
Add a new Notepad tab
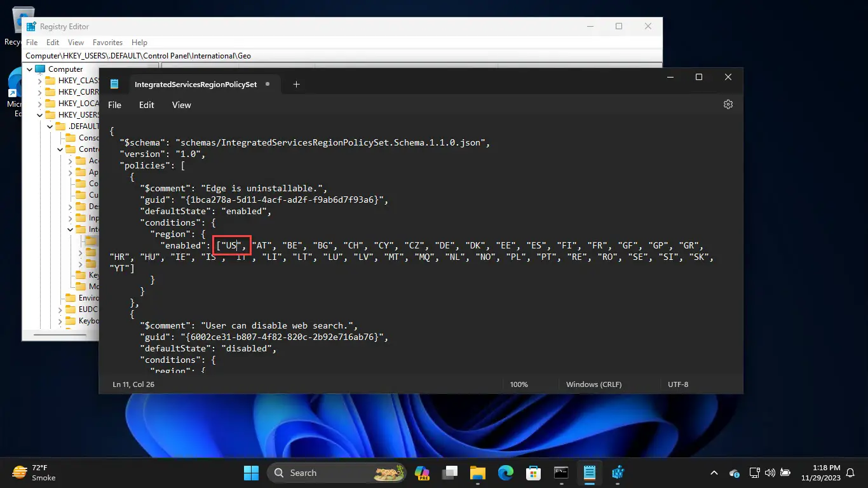coord(296,84)
